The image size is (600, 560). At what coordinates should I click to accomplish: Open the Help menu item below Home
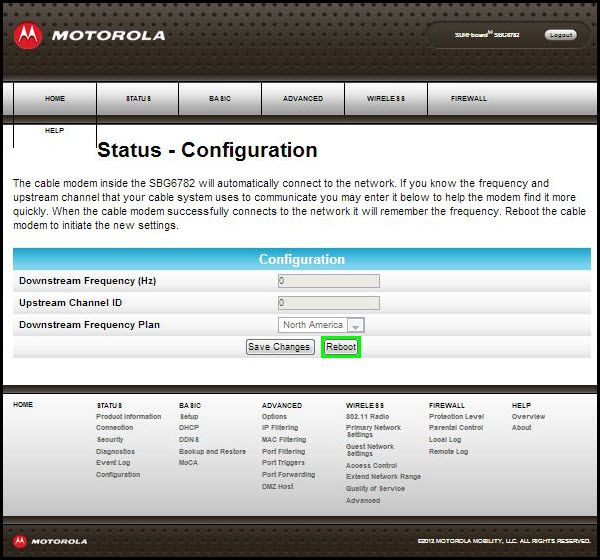point(55,130)
